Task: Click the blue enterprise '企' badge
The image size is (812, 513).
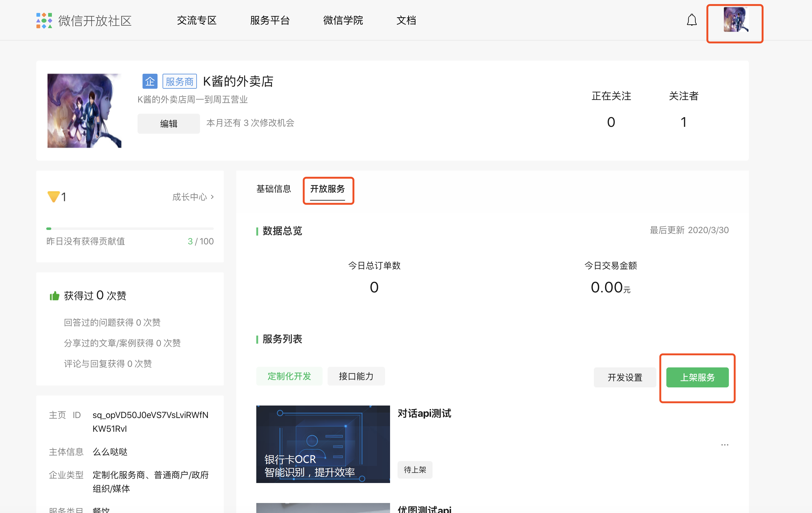Action: [x=150, y=81]
